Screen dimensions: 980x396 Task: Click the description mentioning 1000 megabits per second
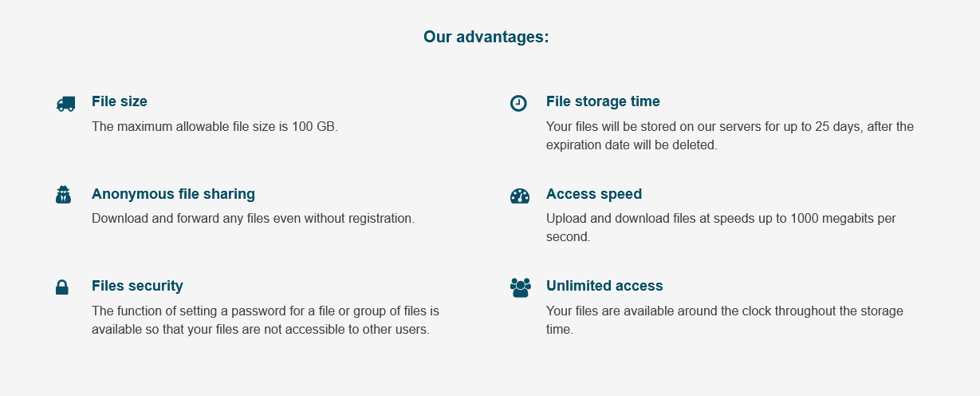coord(721,228)
